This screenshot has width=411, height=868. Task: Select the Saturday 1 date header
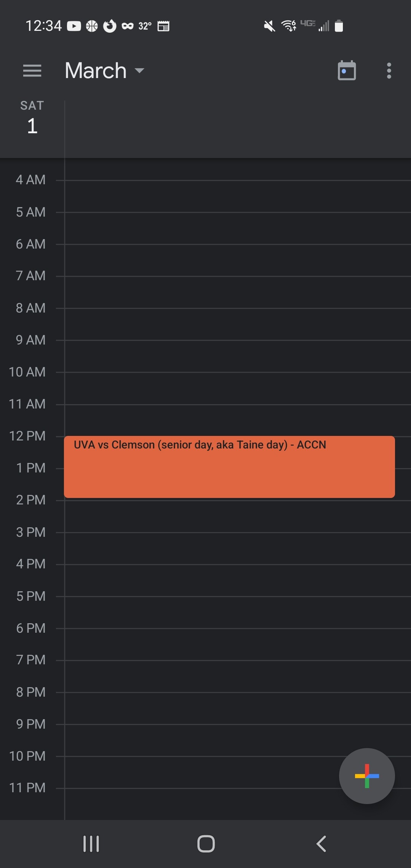(x=32, y=118)
